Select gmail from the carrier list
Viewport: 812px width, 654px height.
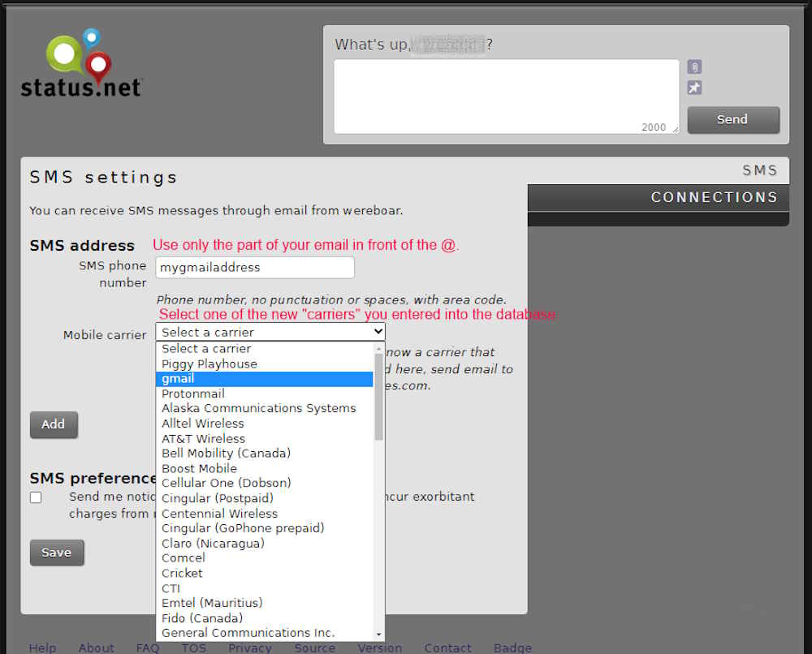pos(264,379)
